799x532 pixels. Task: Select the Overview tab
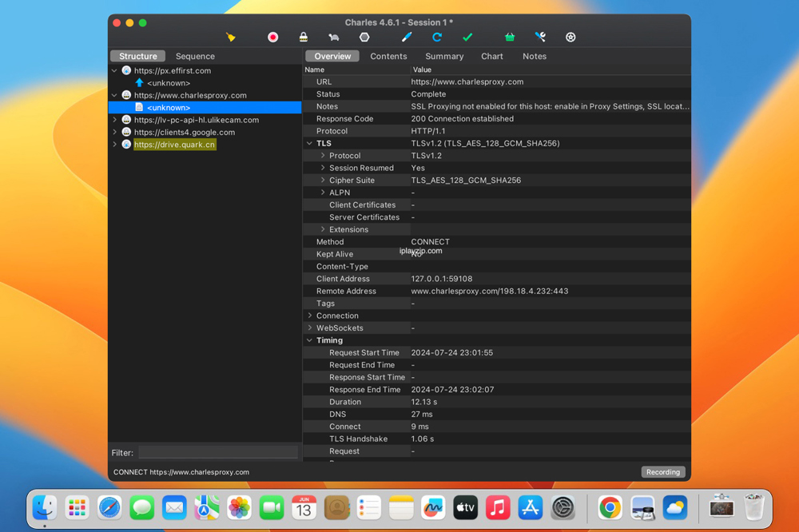pos(332,56)
